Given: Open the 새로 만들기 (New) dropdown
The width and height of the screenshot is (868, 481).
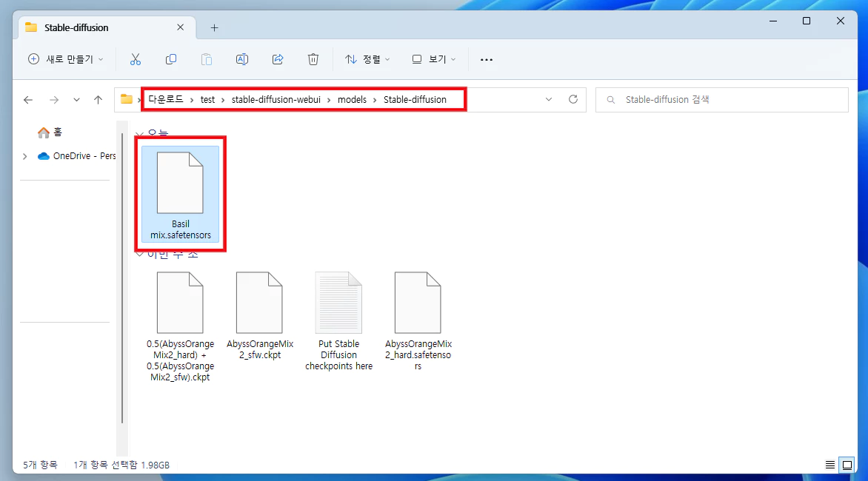Looking at the screenshot, I should point(66,59).
